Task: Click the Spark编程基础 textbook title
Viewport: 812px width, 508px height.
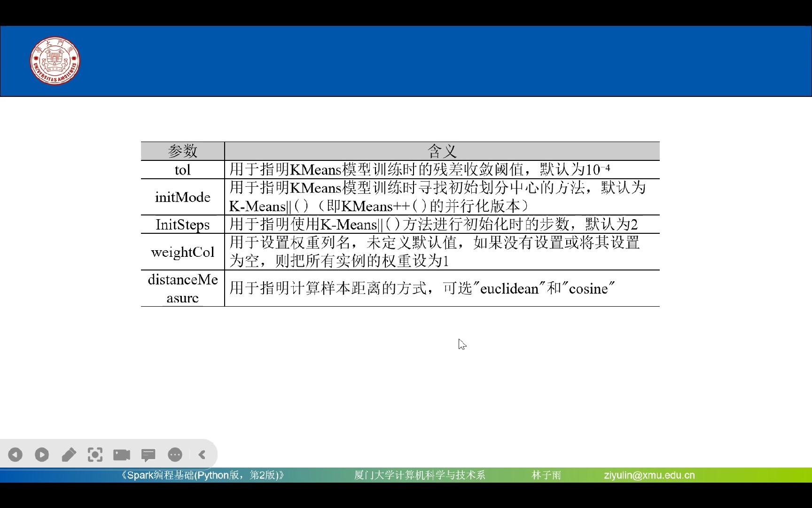Action: point(202,475)
